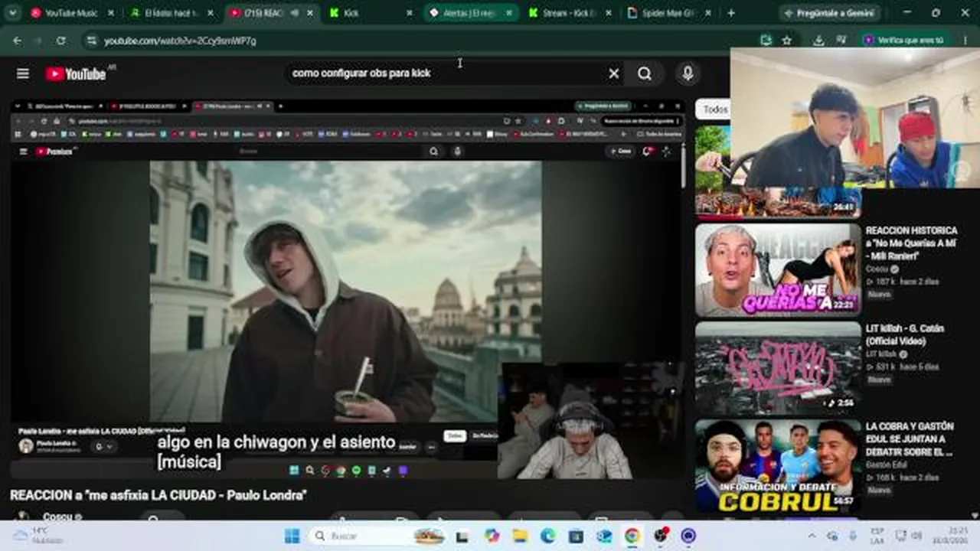
Task: Open the LIT killah G. Catón thumbnail
Action: click(777, 368)
